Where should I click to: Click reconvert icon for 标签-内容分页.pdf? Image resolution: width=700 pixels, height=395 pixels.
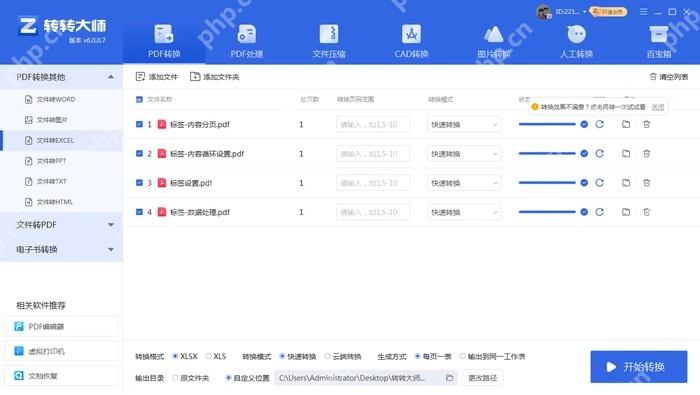pos(600,124)
